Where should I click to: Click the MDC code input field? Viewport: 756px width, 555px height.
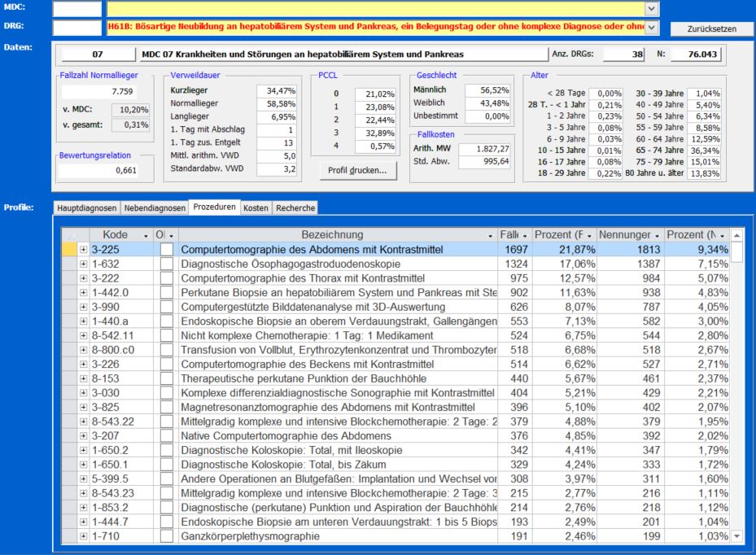tap(77, 8)
